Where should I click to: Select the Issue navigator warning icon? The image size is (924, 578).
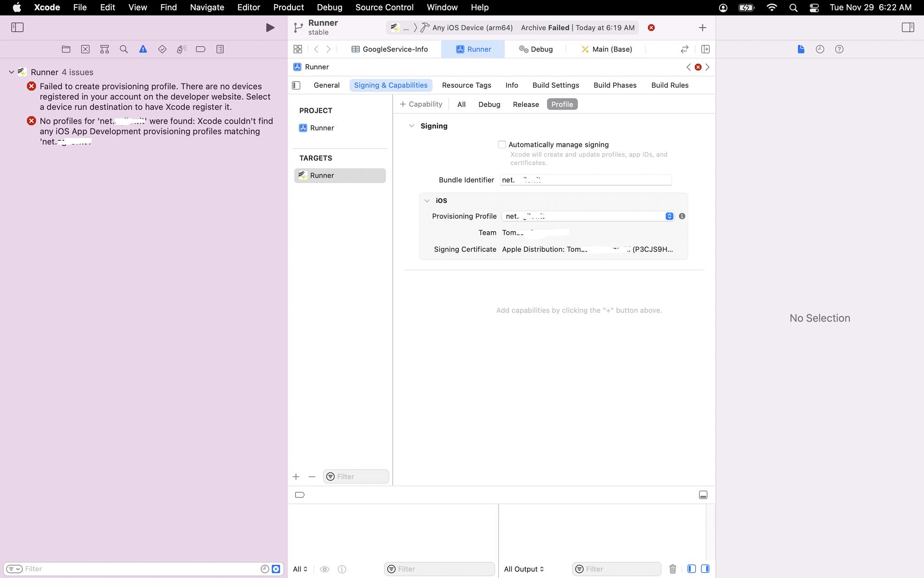click(143, 49)
